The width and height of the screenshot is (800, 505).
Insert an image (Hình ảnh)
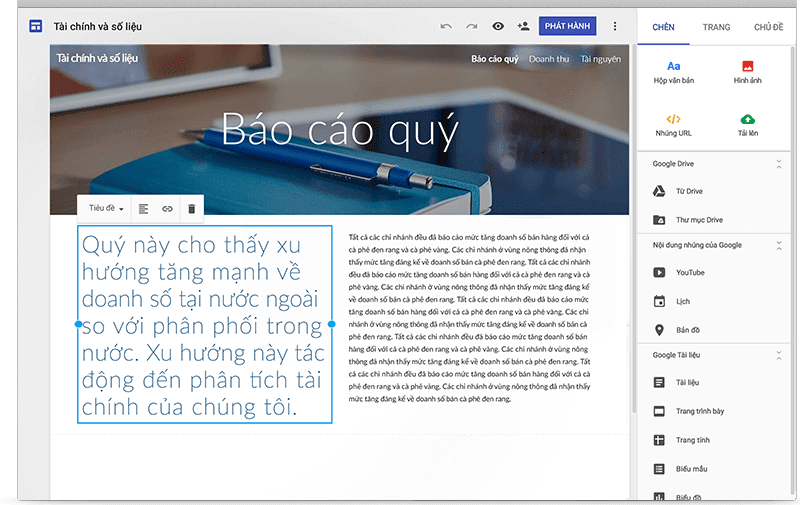747,72
